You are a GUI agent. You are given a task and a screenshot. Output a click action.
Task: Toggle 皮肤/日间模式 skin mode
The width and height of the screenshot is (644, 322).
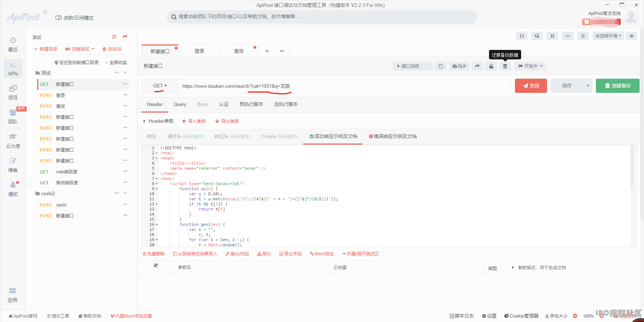[74, 18]
